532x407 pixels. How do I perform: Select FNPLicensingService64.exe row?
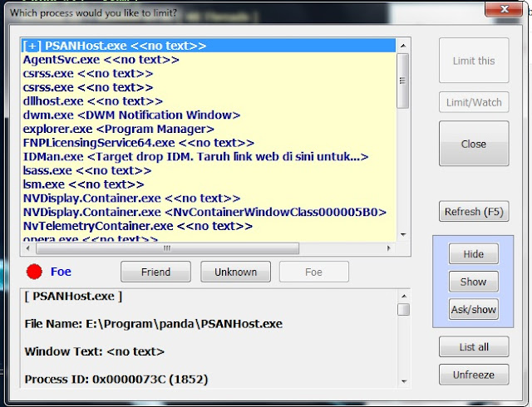pos(209,143)
